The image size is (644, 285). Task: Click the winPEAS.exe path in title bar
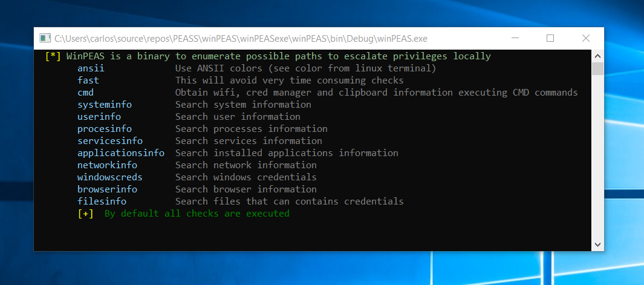(x=241, y=39)
